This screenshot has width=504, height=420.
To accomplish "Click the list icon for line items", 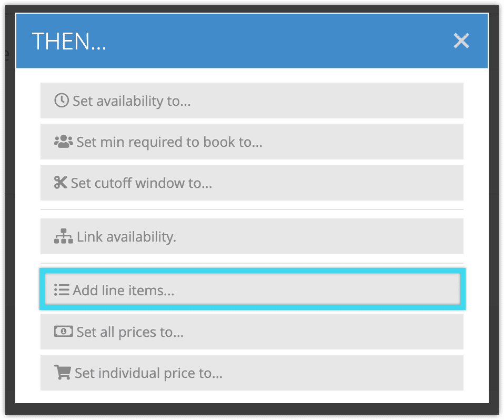I will point(62,290).
